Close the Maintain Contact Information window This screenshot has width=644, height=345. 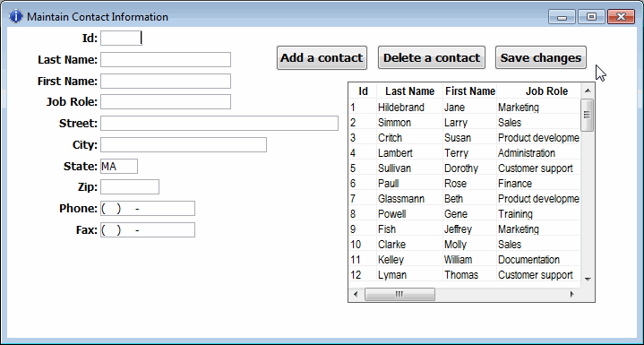621,17
